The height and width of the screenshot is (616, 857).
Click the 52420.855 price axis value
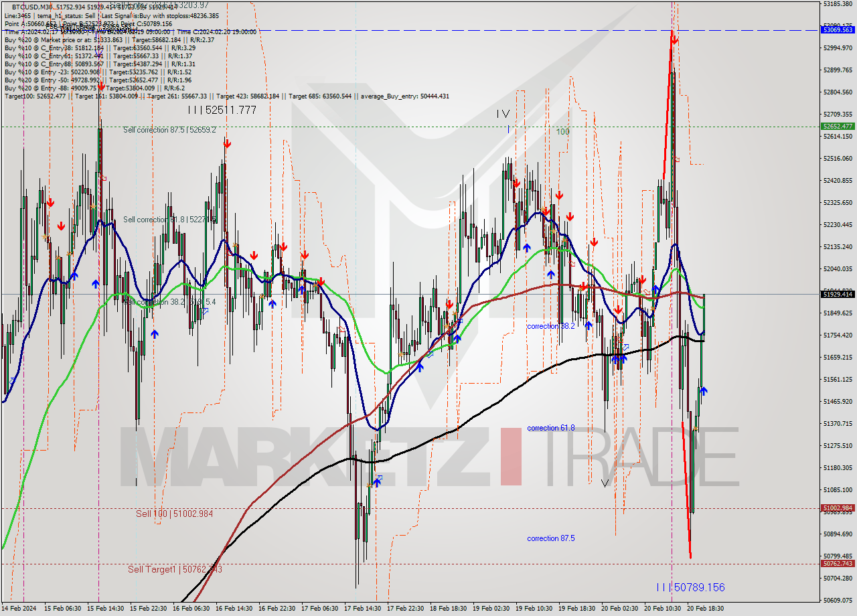[x=838, y=181]
